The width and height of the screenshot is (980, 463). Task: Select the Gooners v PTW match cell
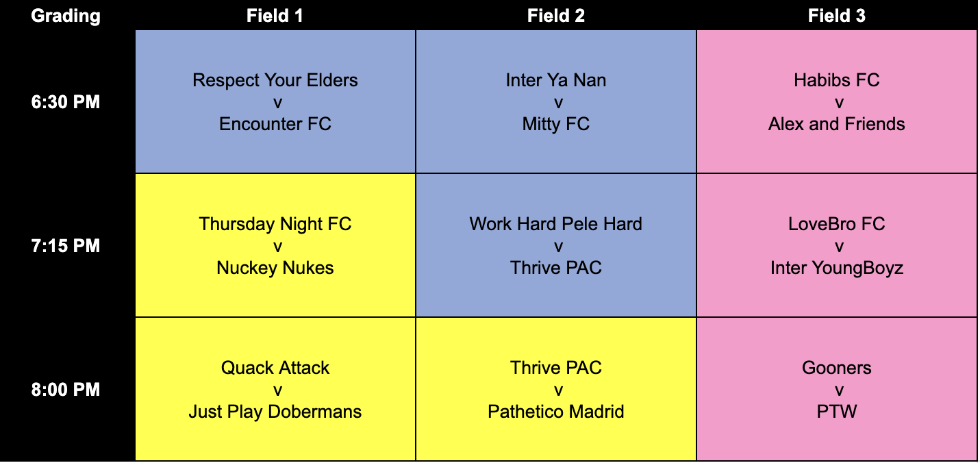[836, 390]
